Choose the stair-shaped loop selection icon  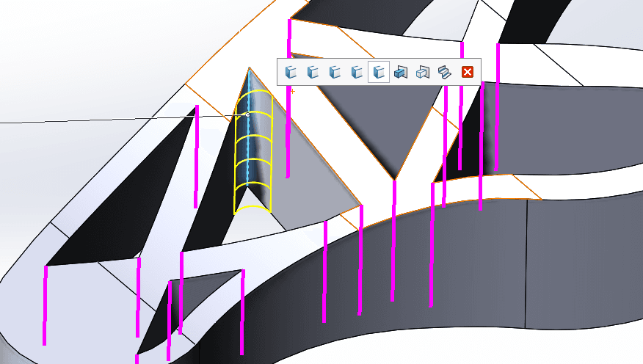click(443, 72)
